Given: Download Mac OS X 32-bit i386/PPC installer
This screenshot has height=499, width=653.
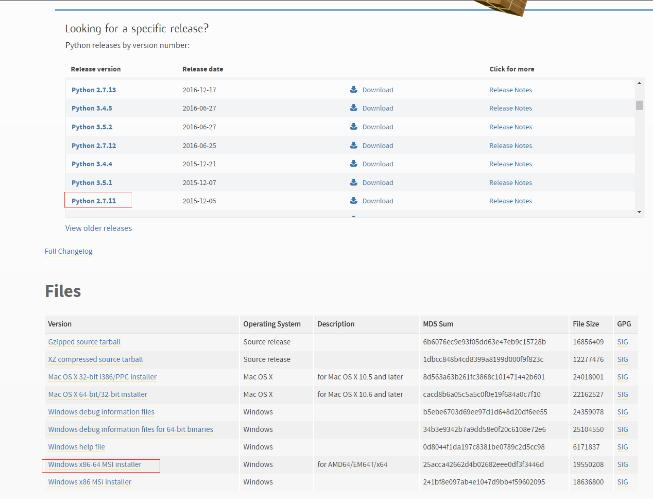Looking at the screenshot, I should (102, 377).
